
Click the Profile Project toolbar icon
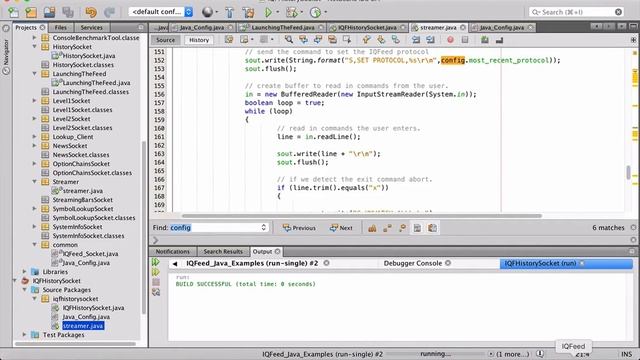pos(316,12)
